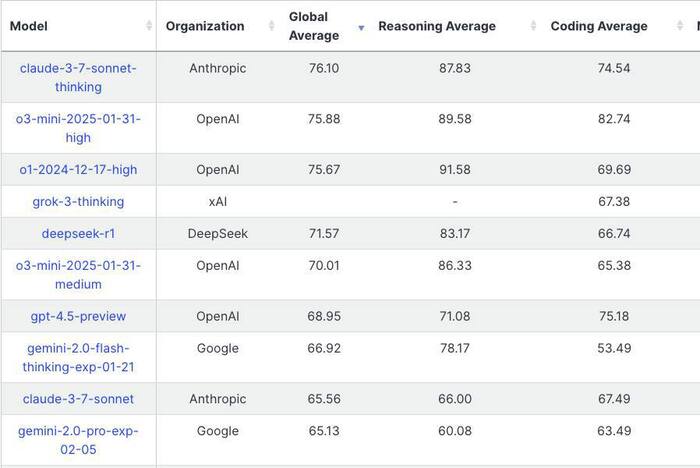Open o3-mini-2025-01-31-high model link
This screenshot has width=700, height=468.
tap(78, 128)
